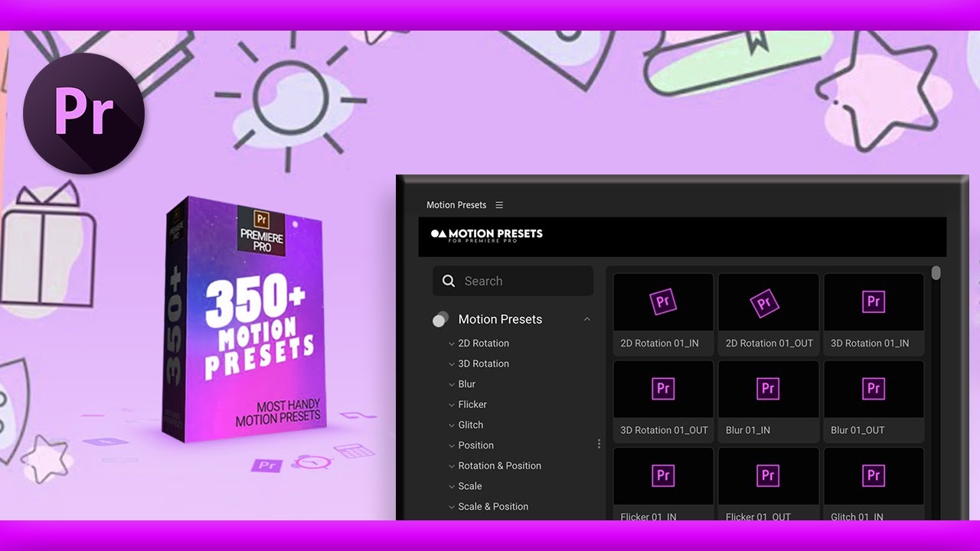Viewport: 980px width, 551px height.
Task: Click the Flicker 01_OUT preset thumbnail
Action: (768, 477)
